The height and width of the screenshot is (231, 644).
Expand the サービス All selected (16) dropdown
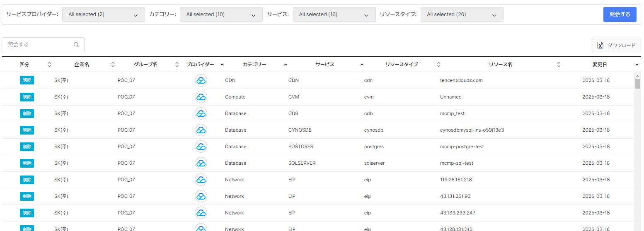(x=334, y=14)
